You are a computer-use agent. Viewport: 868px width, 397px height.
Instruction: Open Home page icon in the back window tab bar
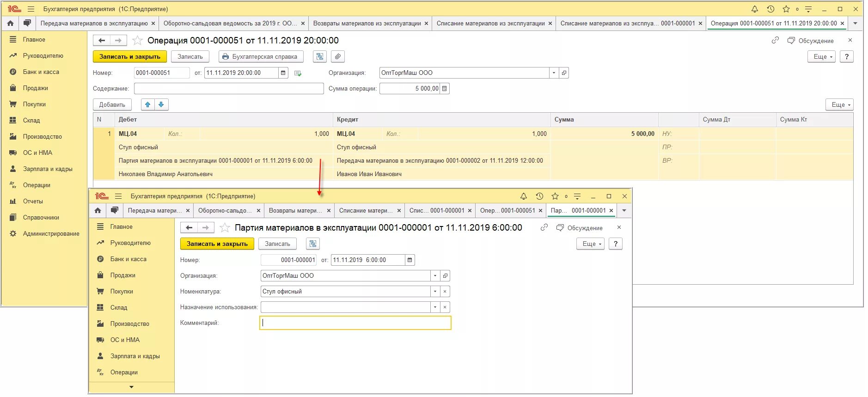click(x=10, y=23)
